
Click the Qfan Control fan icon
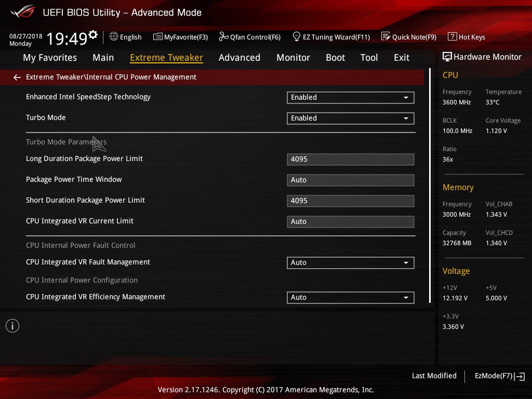tap(223, 36)
